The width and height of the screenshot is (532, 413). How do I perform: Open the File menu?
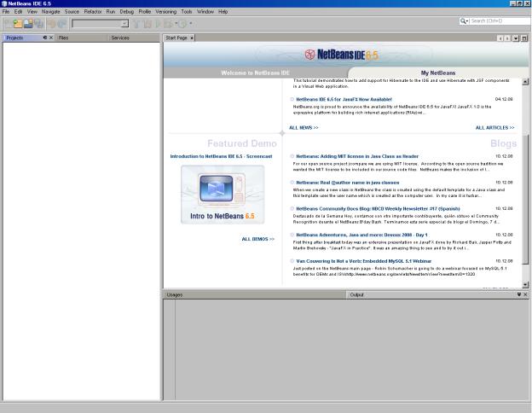(x=6, y=12)
